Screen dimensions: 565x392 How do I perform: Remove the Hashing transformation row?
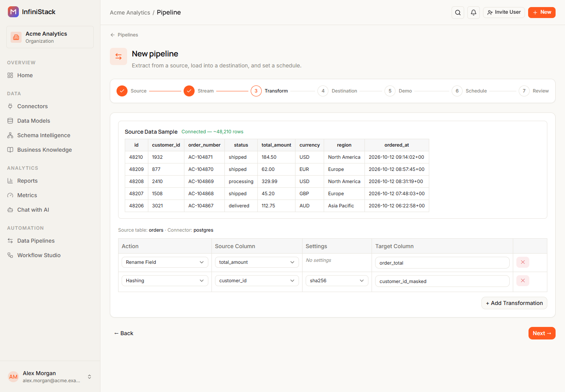pos(523,281)
